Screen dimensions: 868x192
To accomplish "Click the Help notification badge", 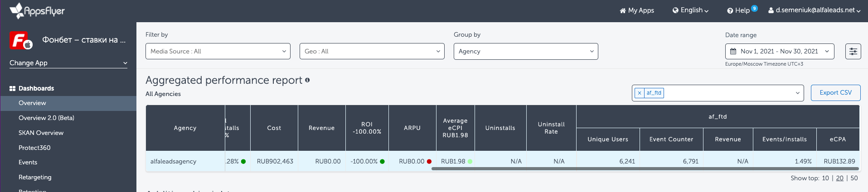I will pos(754,8).
